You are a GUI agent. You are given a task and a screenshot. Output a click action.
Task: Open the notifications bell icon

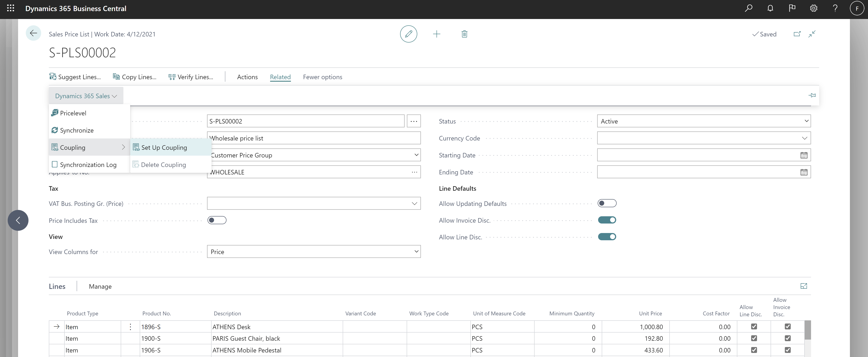coord(770,8)
